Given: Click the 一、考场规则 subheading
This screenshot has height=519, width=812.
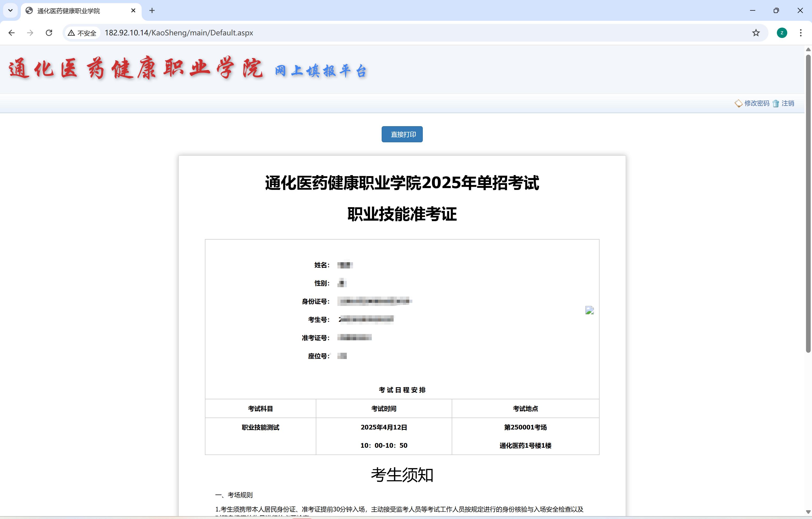Looking at the screenshot, I should point(234,495).
